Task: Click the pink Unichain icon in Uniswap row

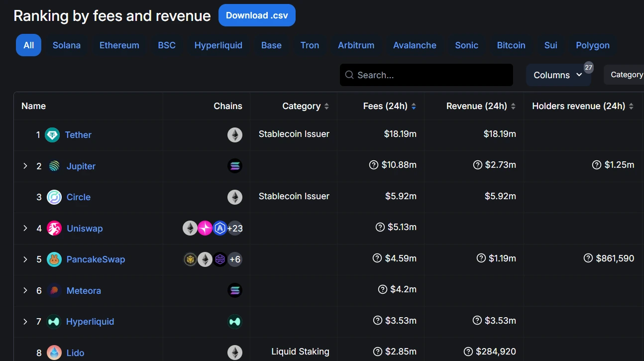Action: (205, 228)
